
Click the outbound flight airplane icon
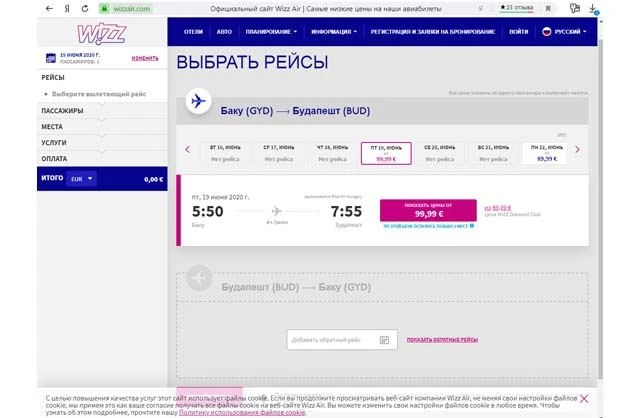pyautogui.click(x=198, y=101)
